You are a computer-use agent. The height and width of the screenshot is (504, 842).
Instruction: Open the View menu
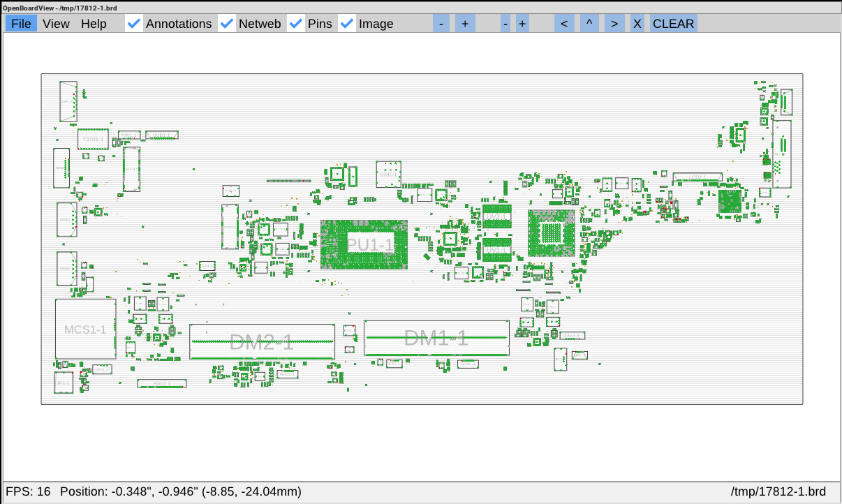[x=56, y=24]
